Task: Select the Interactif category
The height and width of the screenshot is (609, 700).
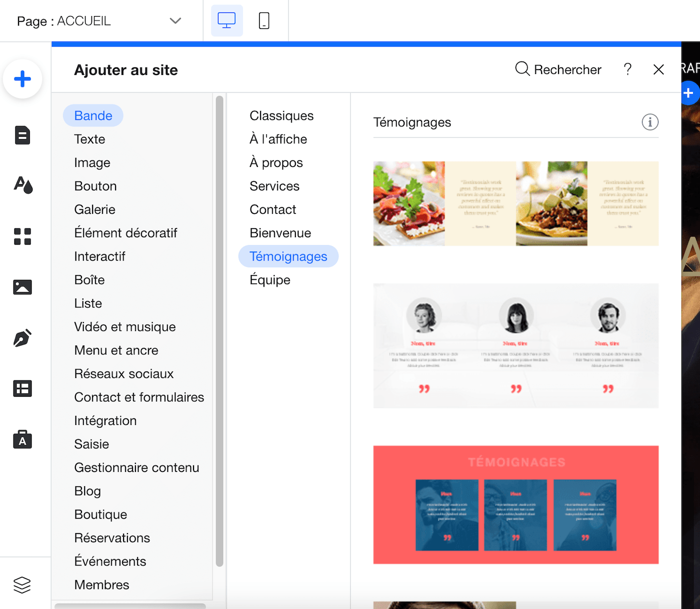Action: click(x=99, y=256)
